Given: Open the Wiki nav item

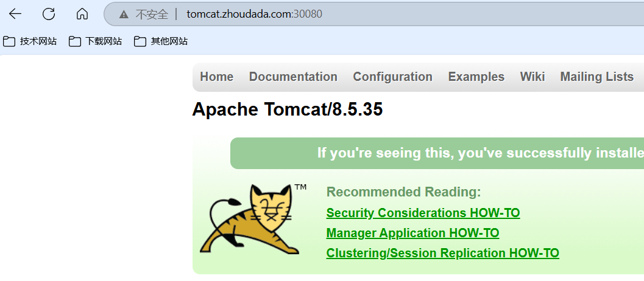Looking at the screenshot, I should 532,77.
